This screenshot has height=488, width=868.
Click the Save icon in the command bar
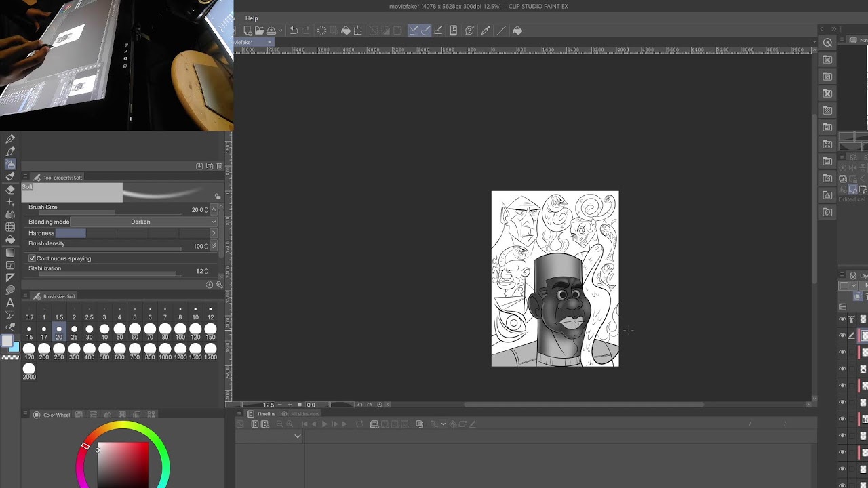click(271, 30)
